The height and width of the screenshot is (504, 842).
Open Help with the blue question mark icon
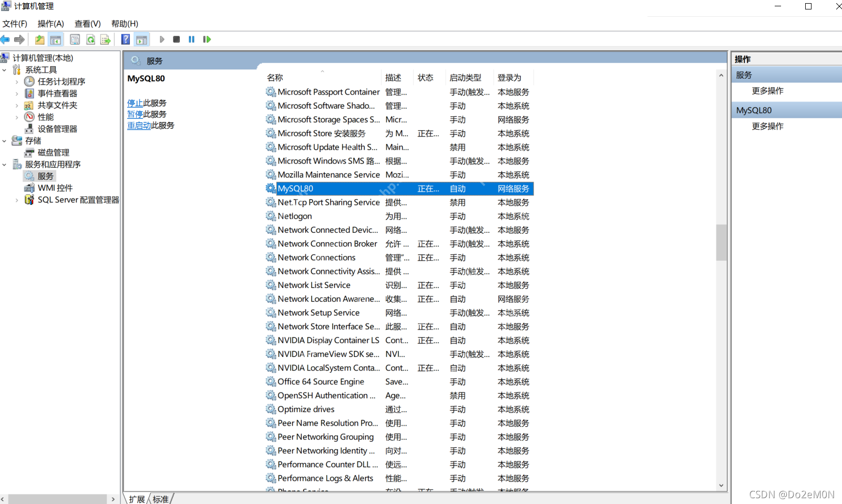126,39
